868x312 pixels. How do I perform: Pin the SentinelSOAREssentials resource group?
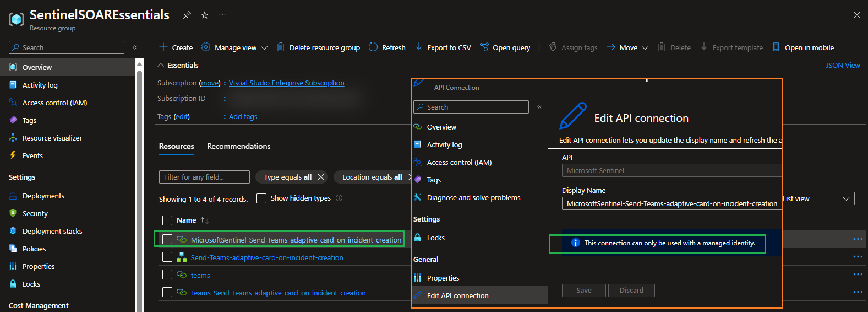(187, 15)
